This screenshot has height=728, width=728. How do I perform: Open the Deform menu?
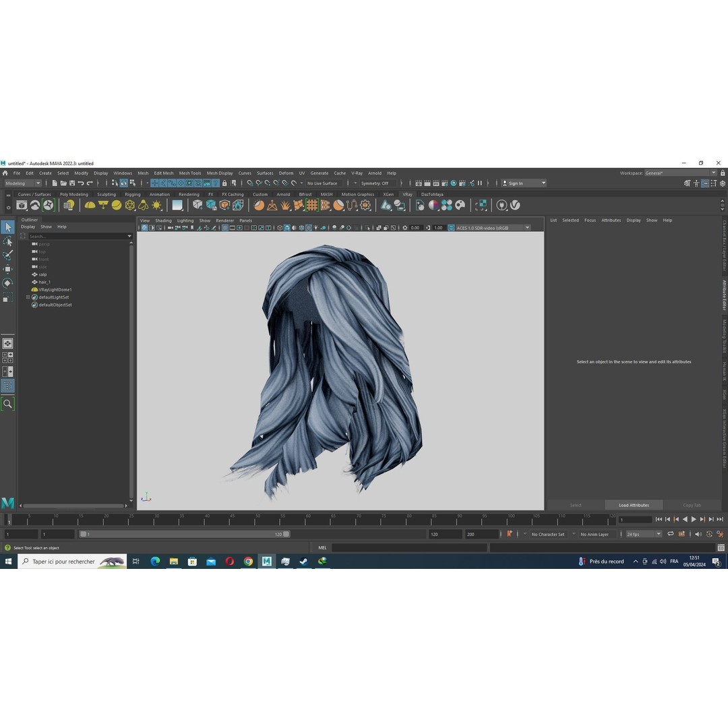point(286,173)
